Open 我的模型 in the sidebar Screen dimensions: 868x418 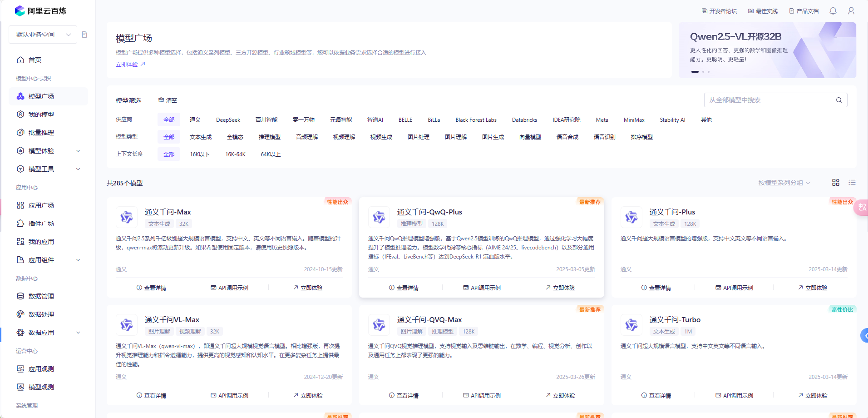[48, 114]
